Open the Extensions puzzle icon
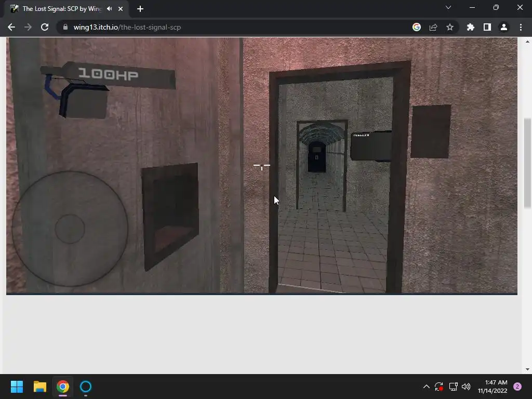 pos(470,27)
